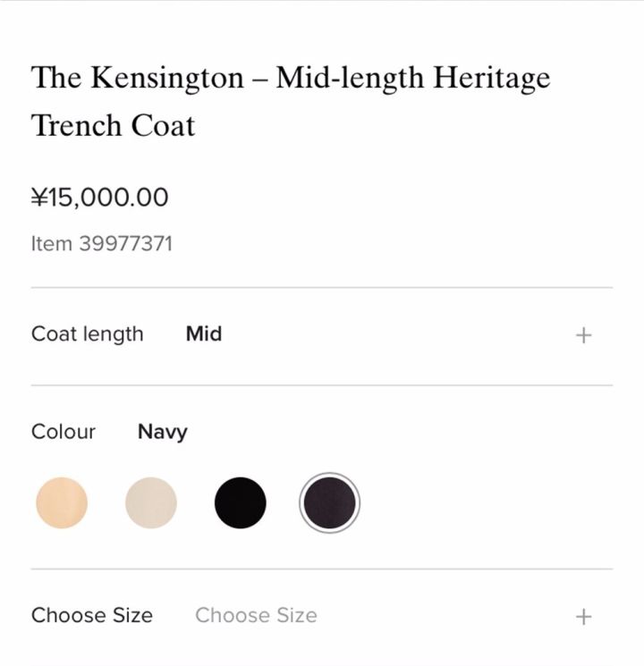Viewport: 644px width, 666px height.
Task: Choose the black colour swatch
Action: click(x=241, y=503)
